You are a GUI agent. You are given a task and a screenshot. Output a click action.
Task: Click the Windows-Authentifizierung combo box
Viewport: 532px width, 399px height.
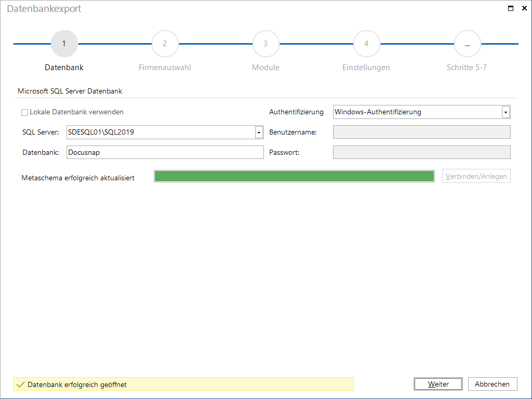tap(421, 112)
